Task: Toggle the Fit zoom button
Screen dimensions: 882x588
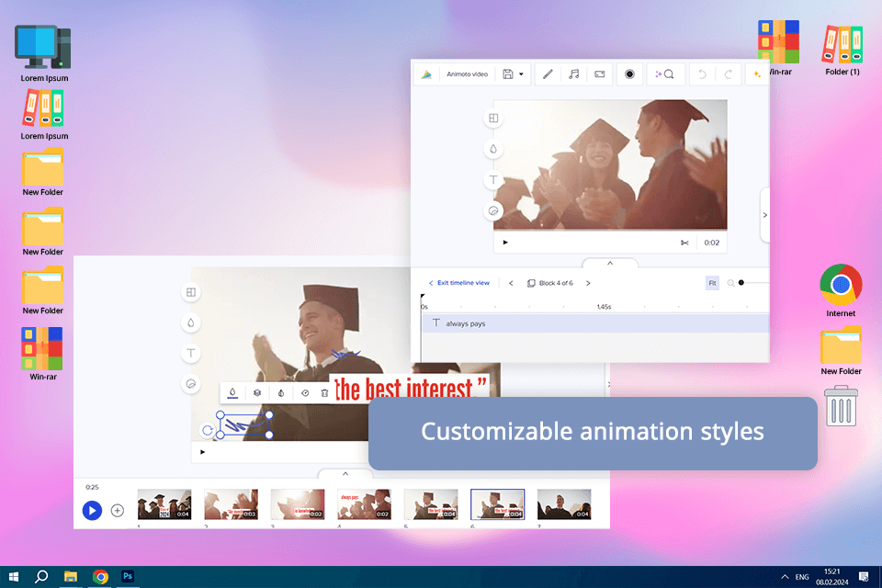Action: coord(712,283)
